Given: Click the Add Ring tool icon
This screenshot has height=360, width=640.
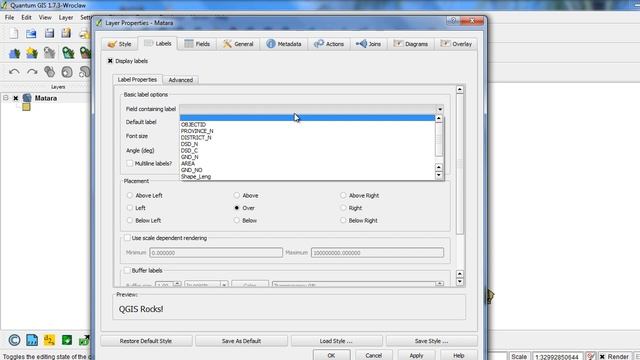Looking at the screenshot, I should pyautogui.click(x=67, y=72).
